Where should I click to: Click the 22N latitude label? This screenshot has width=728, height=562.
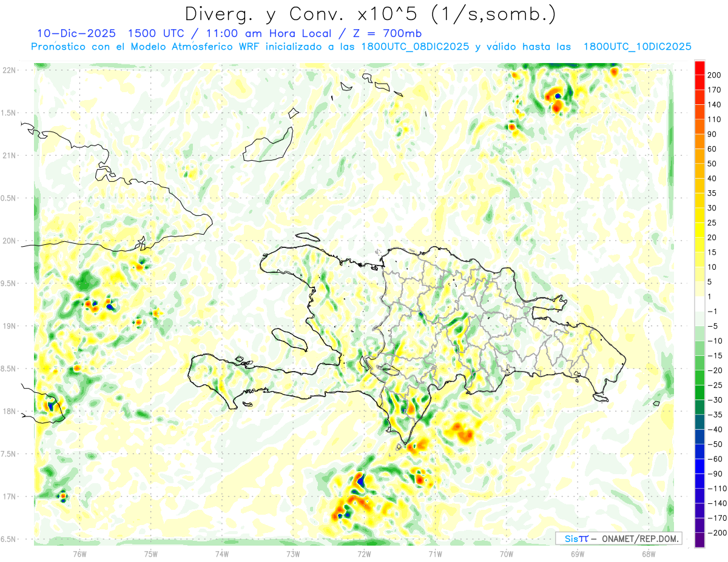click(9, 70)
